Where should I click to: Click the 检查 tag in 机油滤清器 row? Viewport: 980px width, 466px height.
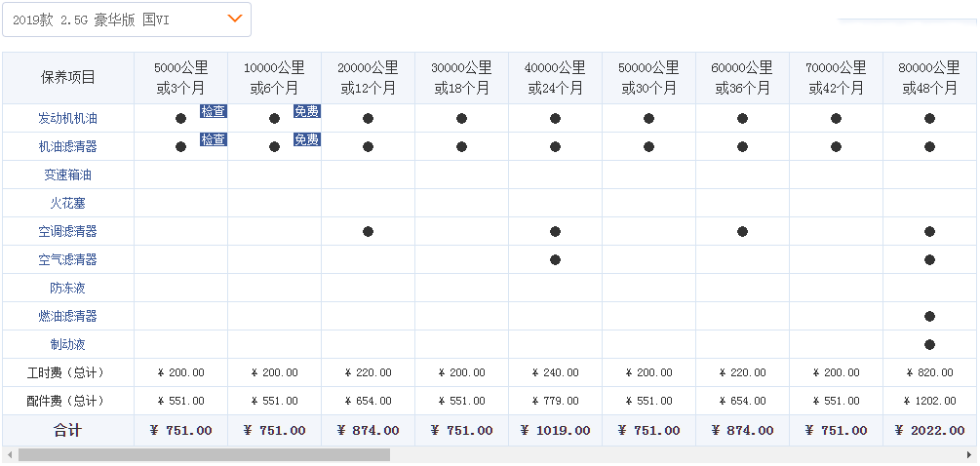coord(214,139)
